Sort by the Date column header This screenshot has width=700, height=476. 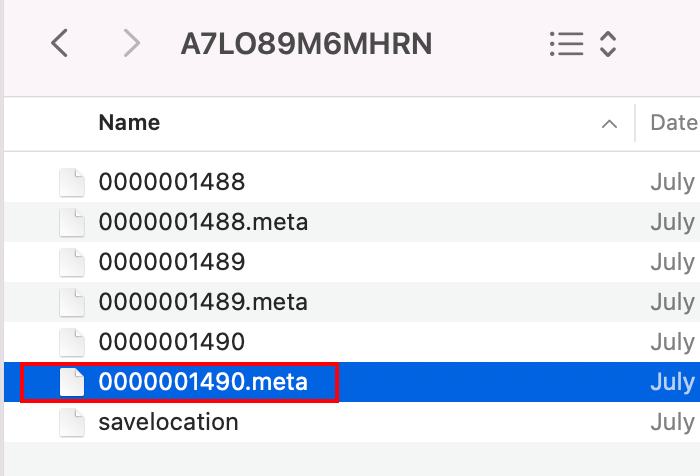(x=673, y=123)
